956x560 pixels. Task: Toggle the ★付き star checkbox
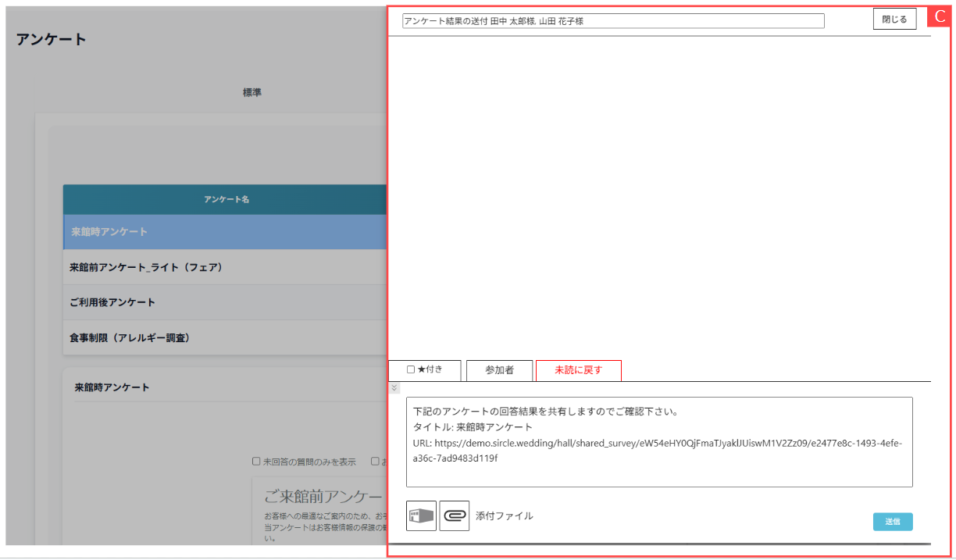[411, 370]
